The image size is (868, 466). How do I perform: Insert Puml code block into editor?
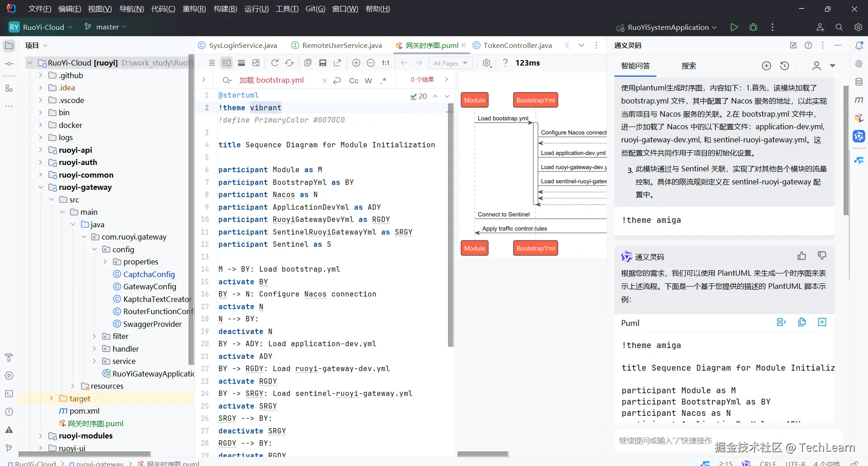tap(781, 322)
